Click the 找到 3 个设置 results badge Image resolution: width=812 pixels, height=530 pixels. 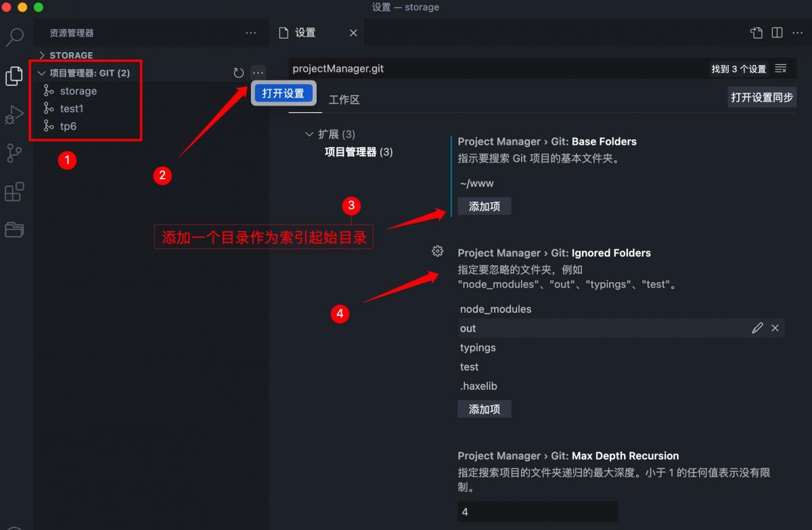click(738, 69)
